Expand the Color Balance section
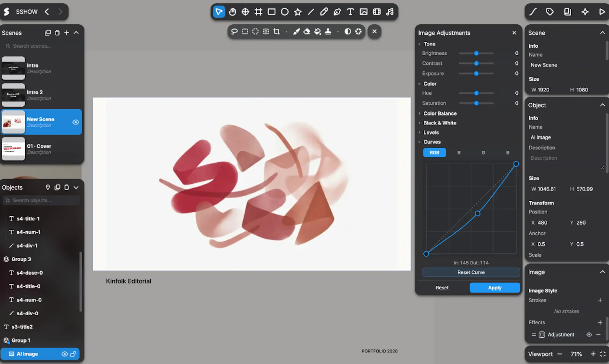This screenshot has width=609, height=364. [419, 113]
